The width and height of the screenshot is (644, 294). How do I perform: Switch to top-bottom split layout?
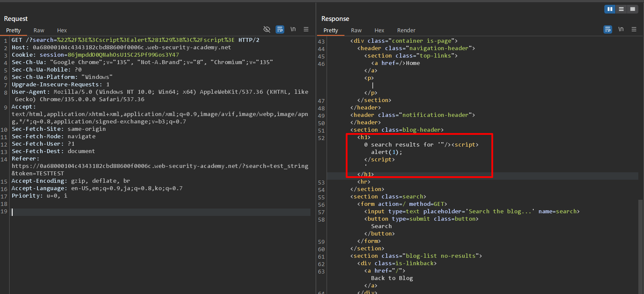(x=621, y=9)
